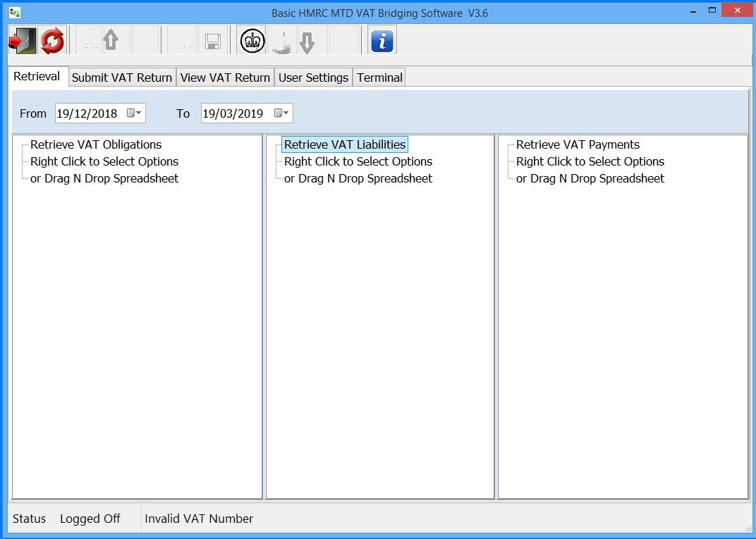Select Retrieve VAT Obligations tree item

(x=96, y=144)
